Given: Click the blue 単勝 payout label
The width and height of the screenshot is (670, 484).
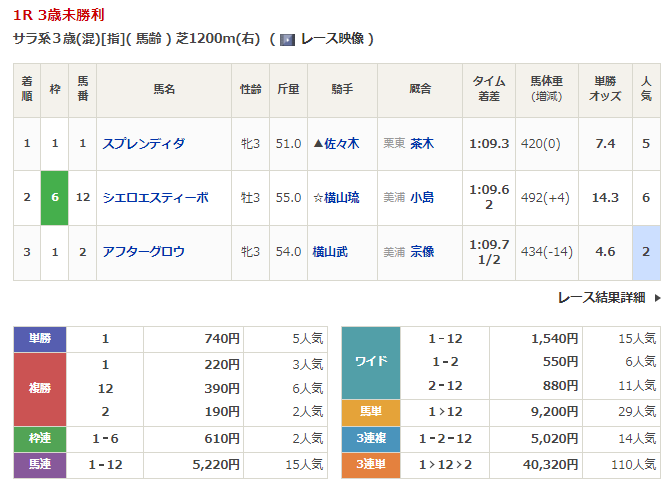Looking at the screenshot, I should [x=40, y=339].
